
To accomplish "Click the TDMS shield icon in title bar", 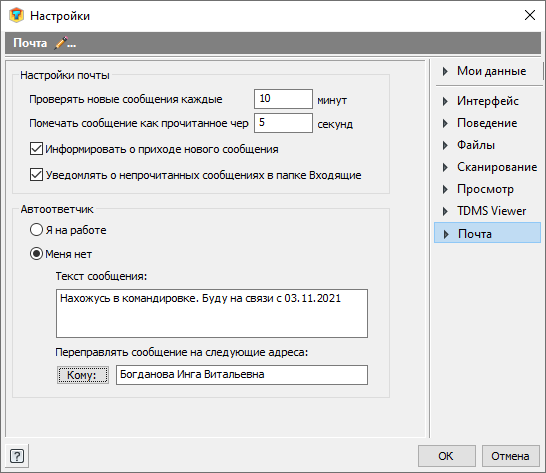I will [x=16, y=16].
